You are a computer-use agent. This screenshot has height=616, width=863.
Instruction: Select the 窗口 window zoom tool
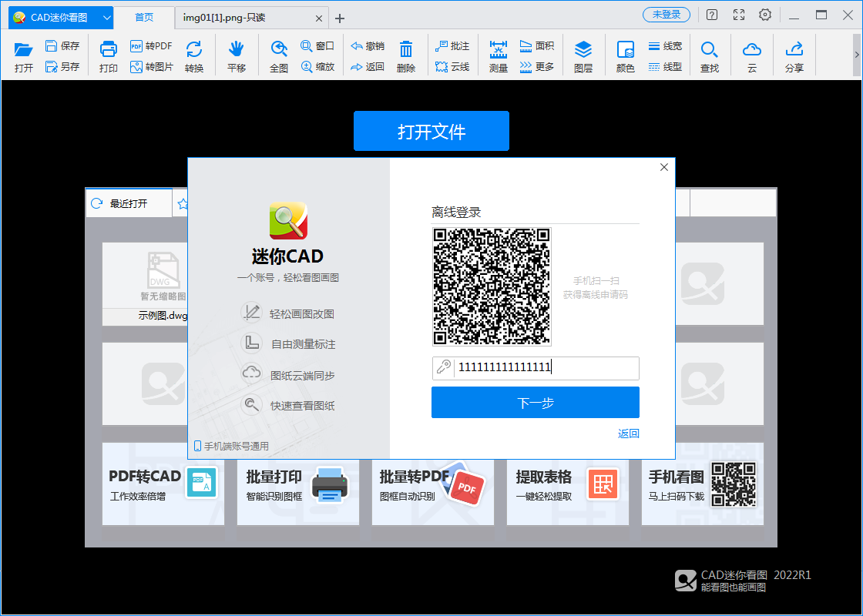pos(317,45)
